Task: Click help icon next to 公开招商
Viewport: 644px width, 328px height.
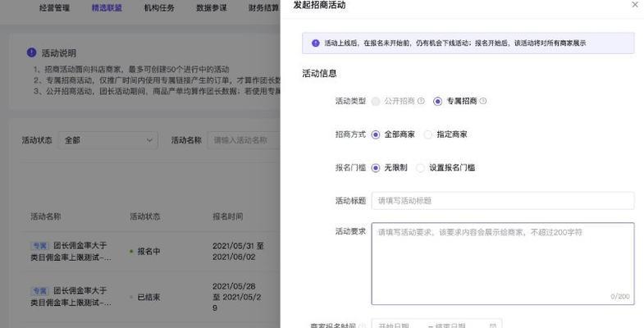Action: pyautogui.click(x=421, y=101)
